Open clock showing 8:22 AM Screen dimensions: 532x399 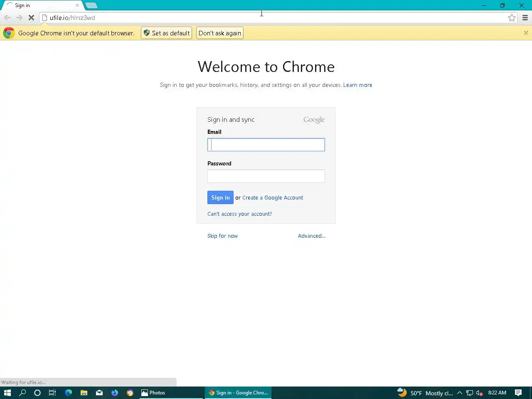click(497, 393)
